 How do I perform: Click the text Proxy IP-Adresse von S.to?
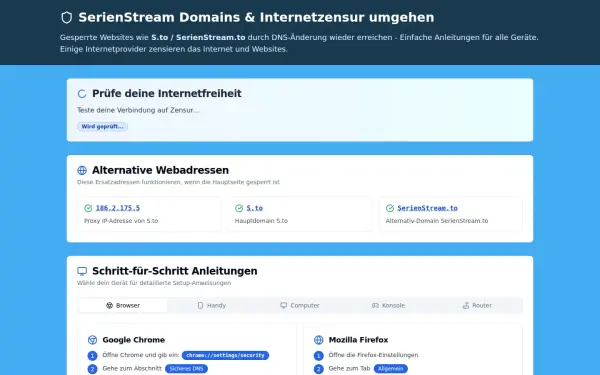[x=121, y=221]
